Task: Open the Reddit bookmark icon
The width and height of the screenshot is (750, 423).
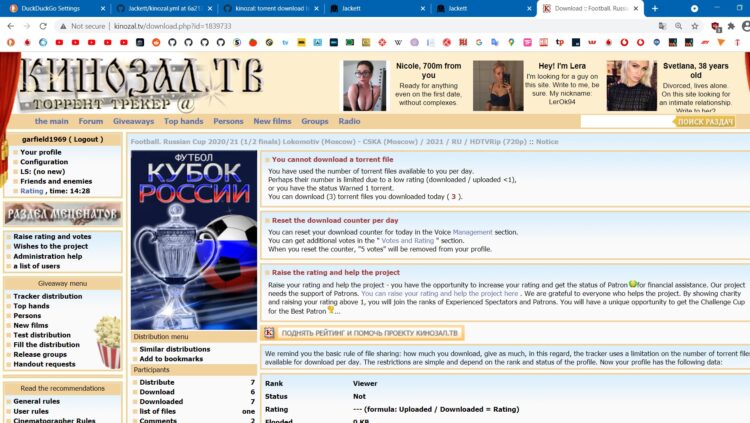Action: click(x=156, y=43)
